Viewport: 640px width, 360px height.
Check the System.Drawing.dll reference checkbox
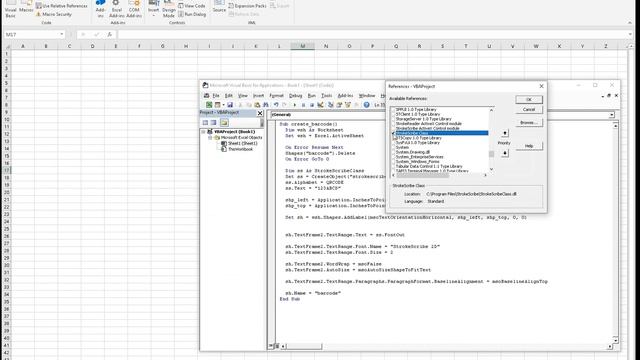pyautogui.click(x=393, y=152)
